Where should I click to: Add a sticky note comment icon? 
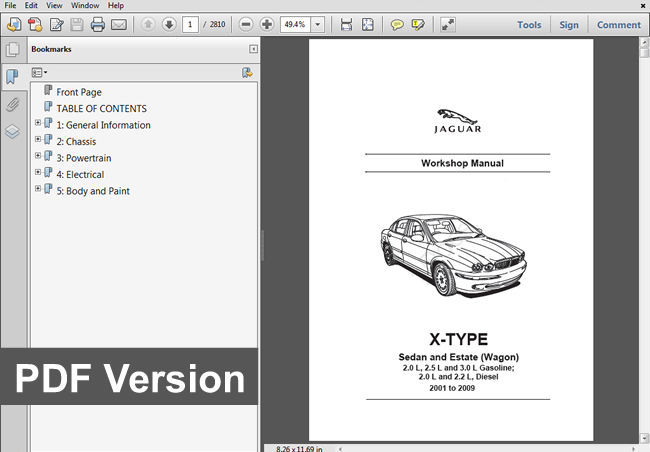point(397,24)
